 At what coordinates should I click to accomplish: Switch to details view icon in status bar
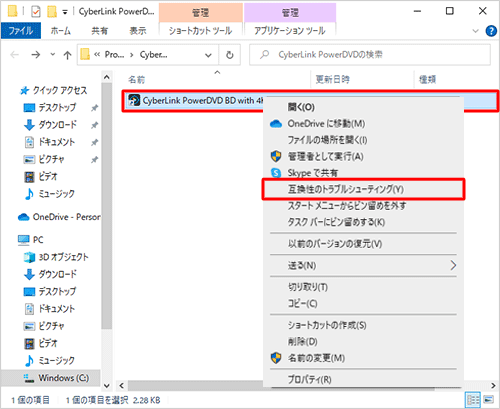(473, 399)
